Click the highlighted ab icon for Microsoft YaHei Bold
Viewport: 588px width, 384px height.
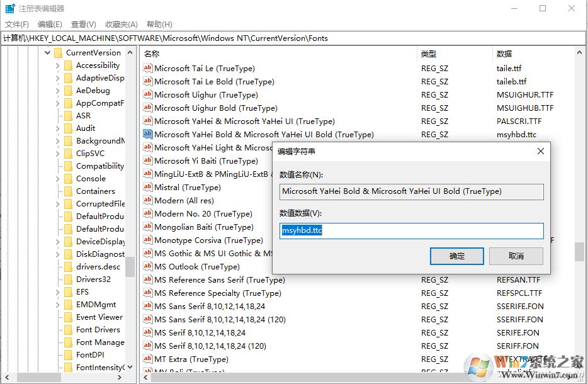point(147,134)
